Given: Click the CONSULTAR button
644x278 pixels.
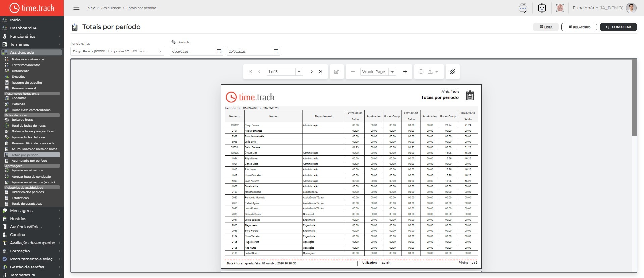Looking at the screenshot, I should [x=618, y=27].
